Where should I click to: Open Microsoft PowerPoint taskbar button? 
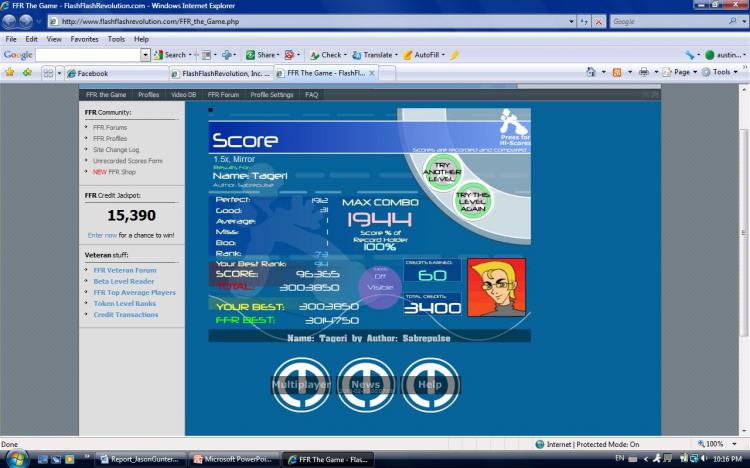click(x=233, y=459)
